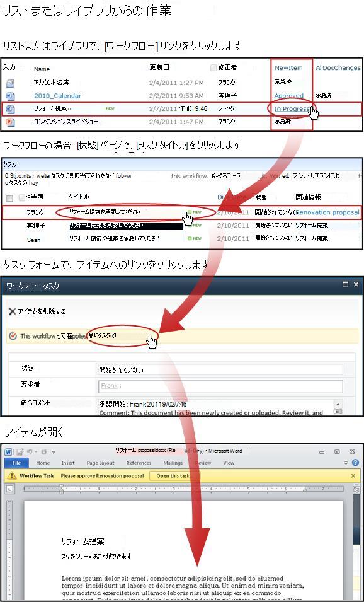
Task: Click the Redo icon in Word toolbar
Action: click(x=43, y=452)
